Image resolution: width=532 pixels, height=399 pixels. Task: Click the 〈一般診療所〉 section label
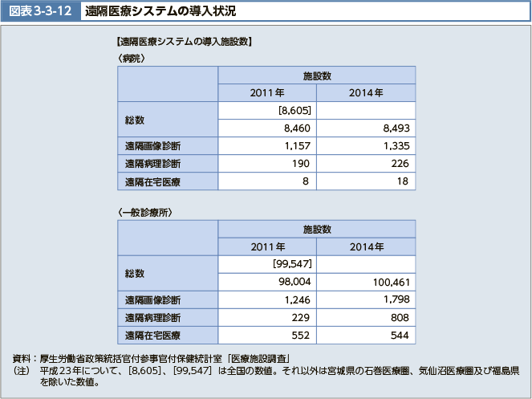tap(145, 213)
